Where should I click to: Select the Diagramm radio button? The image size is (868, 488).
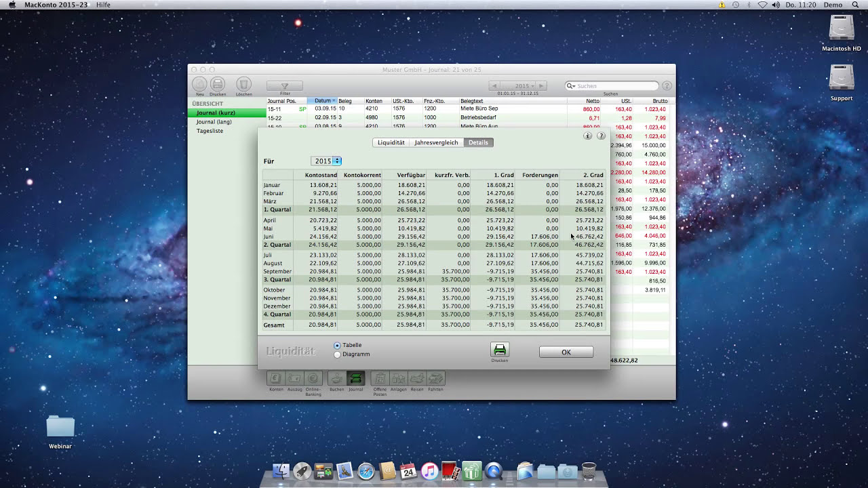pos(337,354)
